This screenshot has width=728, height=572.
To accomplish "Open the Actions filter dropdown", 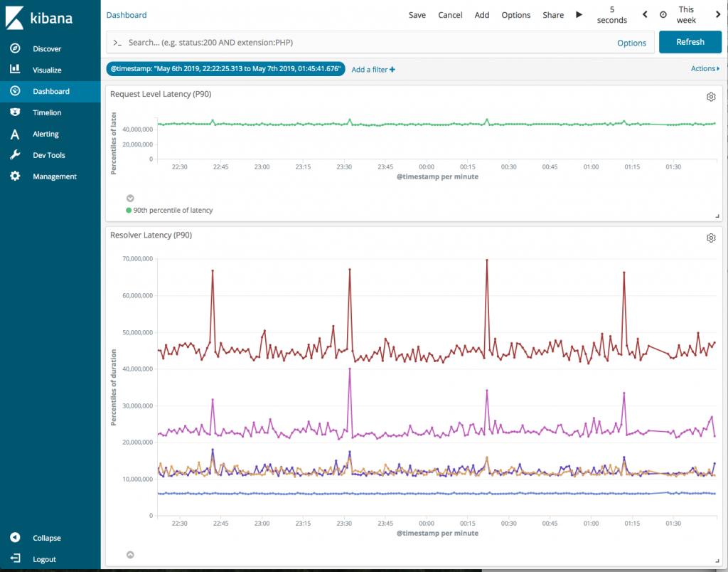I will 705,69.
